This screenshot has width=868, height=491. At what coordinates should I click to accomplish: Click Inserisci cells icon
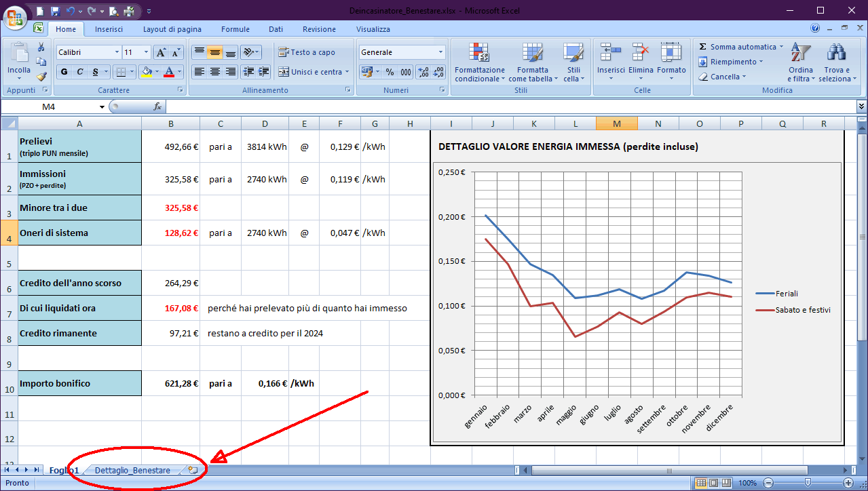(611, 62)
